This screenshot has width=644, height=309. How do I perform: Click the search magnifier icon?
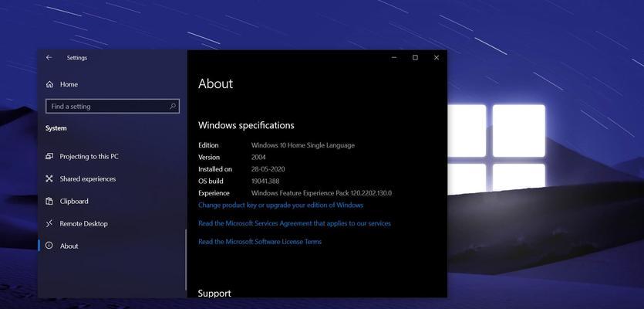coord(173,106)
